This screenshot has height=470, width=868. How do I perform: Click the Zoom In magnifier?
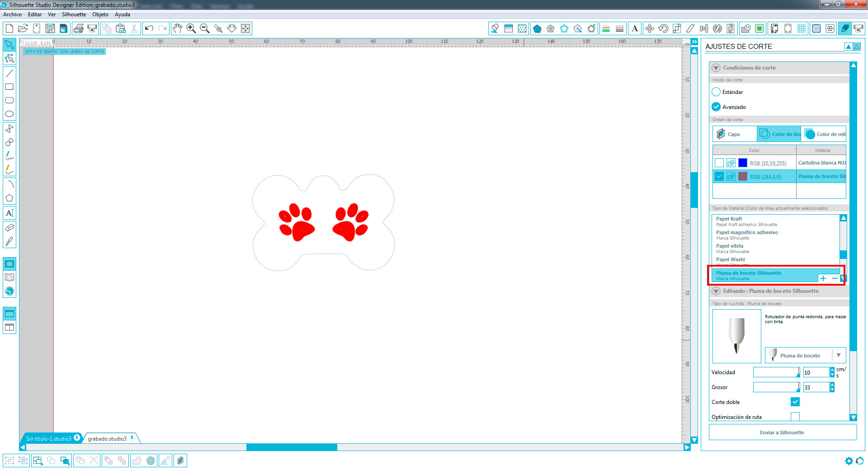[191, 28]
